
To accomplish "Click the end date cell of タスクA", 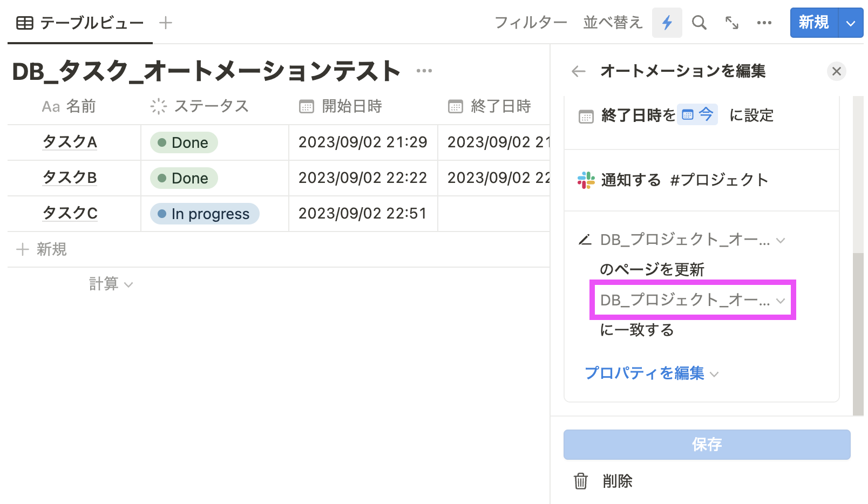I will click(x=494, y=142).
